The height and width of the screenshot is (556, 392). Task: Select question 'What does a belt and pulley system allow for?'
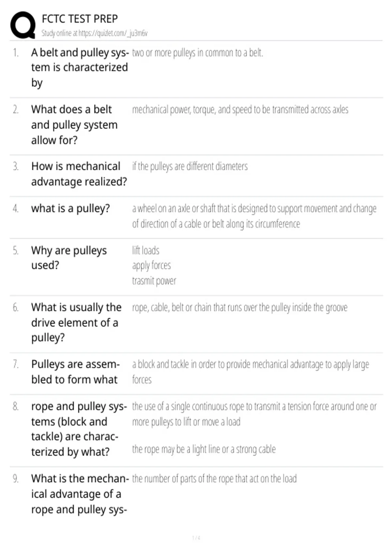click(x=74, y=125)
